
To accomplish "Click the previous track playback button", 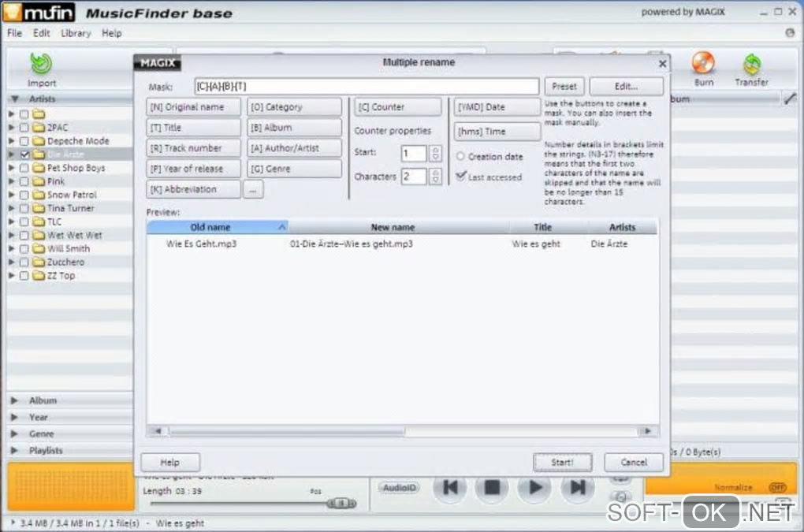I will click(x=450, y=487).
